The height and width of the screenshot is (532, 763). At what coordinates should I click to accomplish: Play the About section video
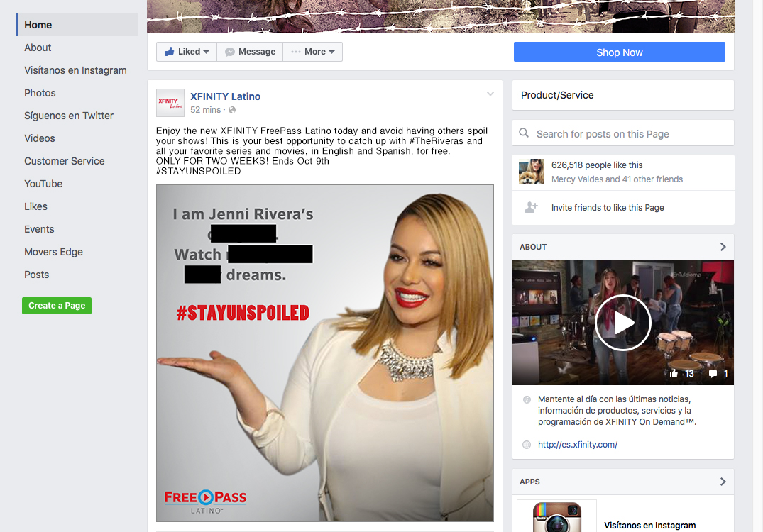pyautogui.click(x=623, y=323)
